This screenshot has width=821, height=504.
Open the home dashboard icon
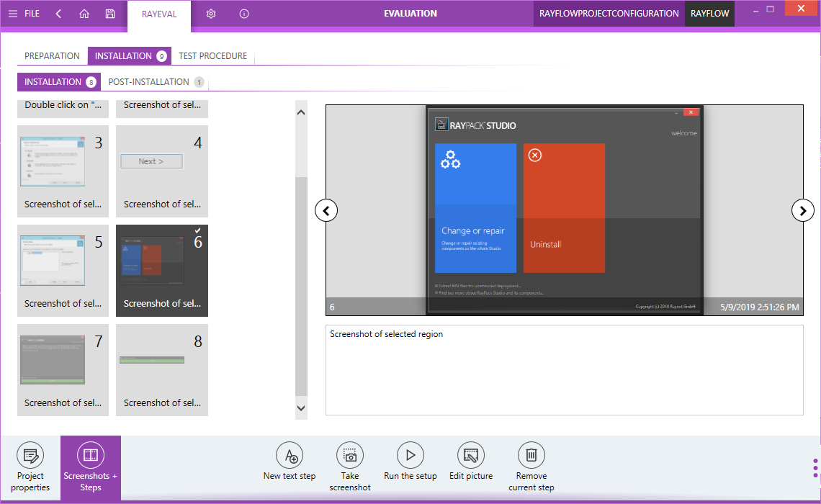[x=84, y=14]
